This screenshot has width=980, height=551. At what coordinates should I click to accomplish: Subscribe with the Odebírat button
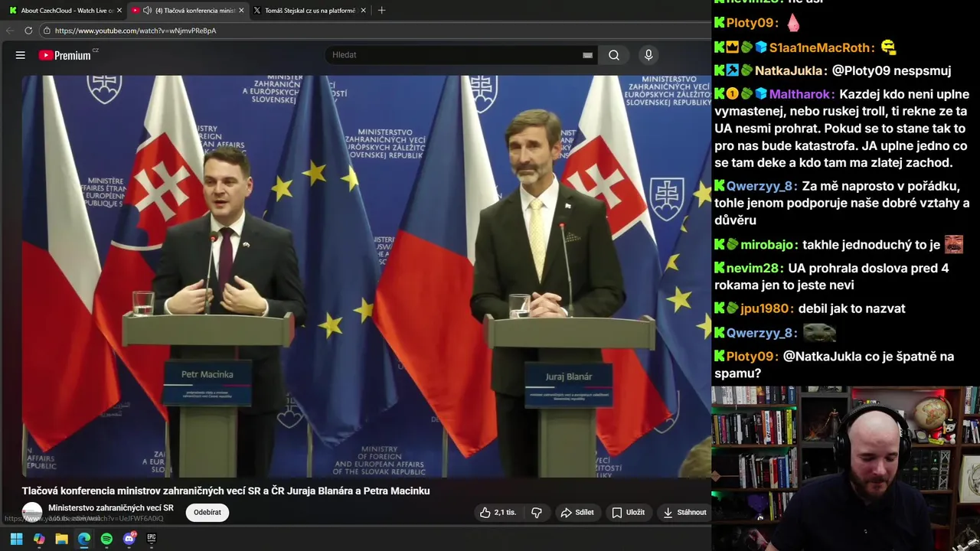point(207,513)
